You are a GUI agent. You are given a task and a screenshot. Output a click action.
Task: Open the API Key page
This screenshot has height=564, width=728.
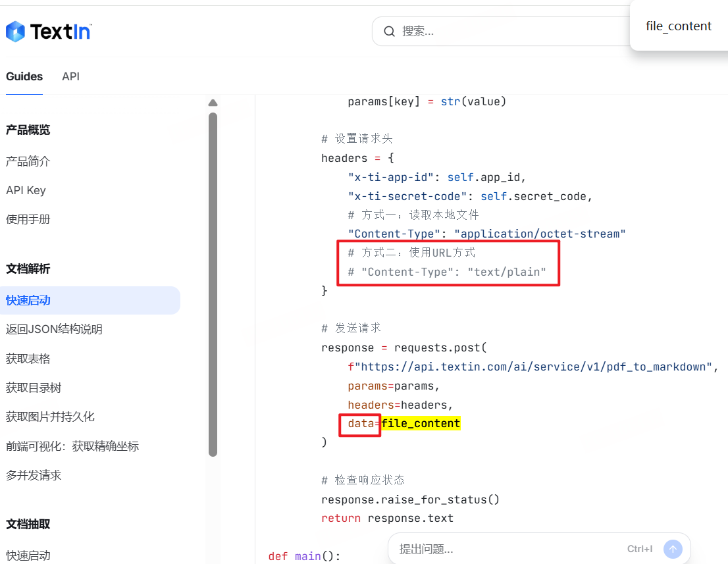tap(26, 190)
